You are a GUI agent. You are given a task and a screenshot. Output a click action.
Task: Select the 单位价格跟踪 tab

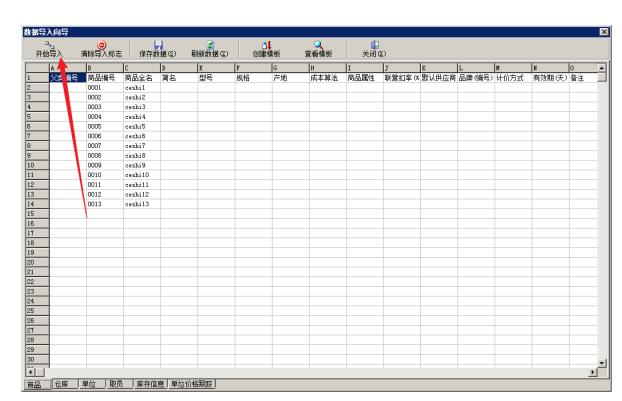(192, 384)
